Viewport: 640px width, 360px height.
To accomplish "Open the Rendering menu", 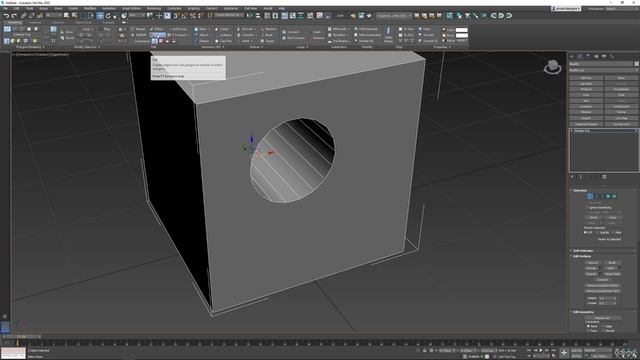I will (154, 8).
